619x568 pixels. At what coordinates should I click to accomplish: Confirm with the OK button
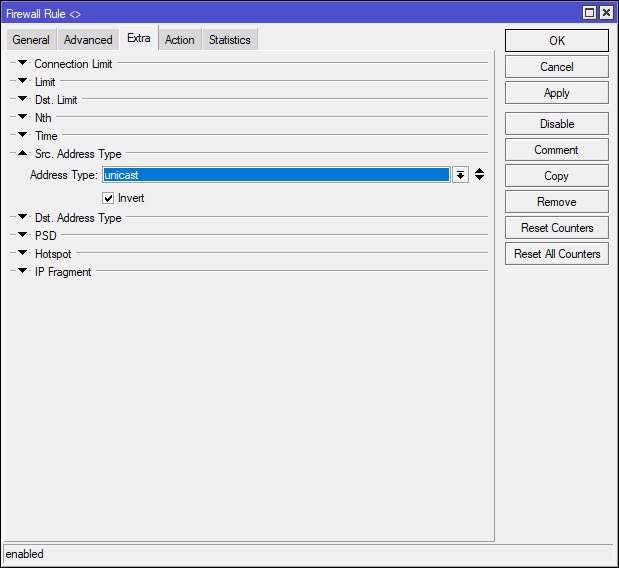pyautogui.click(x=557, y=40)
